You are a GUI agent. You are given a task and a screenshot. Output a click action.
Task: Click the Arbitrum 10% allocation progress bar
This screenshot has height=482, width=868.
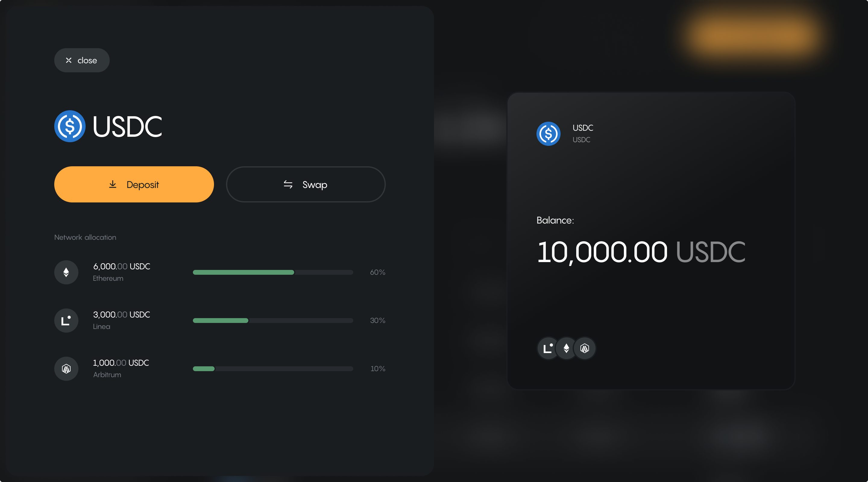272,368
